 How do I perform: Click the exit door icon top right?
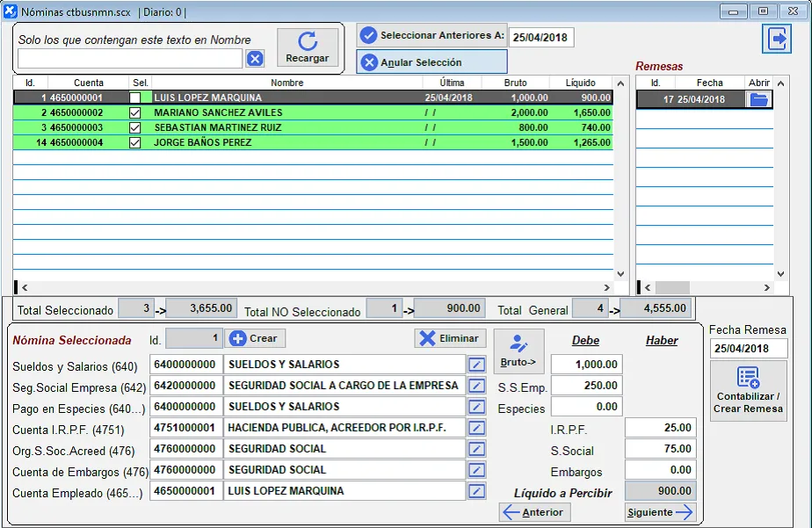point(777,39)
